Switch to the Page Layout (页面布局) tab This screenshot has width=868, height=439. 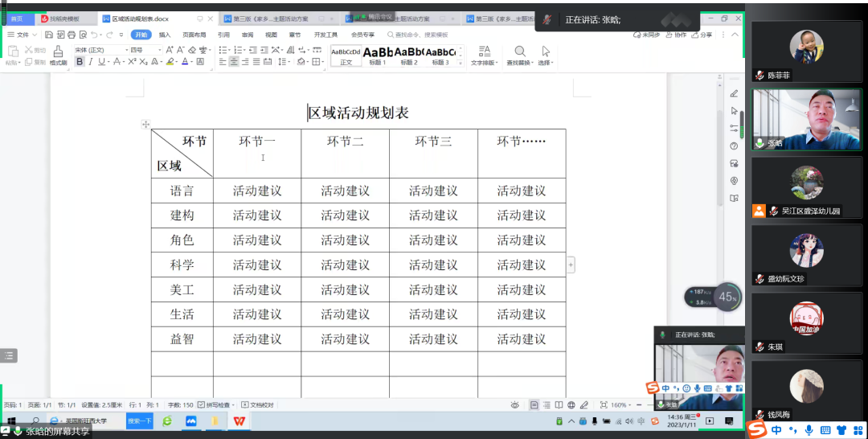[x=194, y=35]
